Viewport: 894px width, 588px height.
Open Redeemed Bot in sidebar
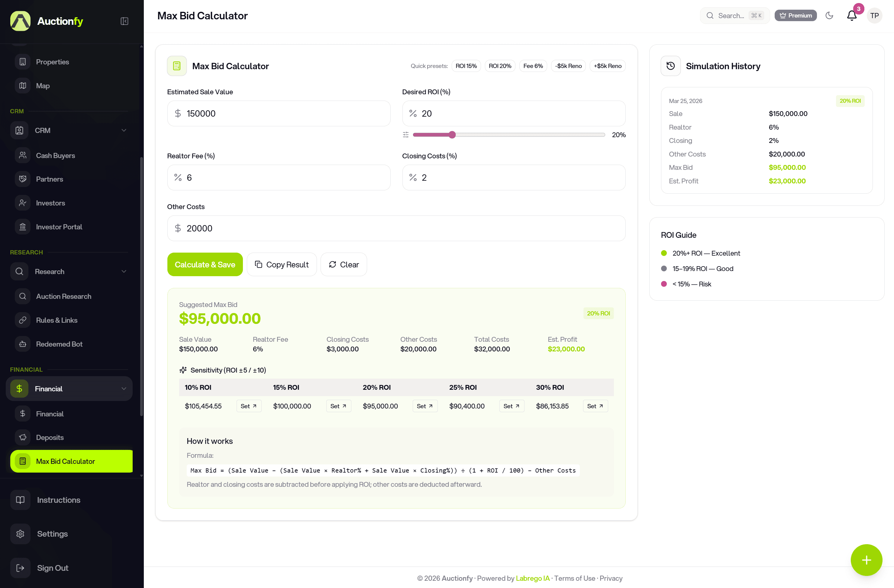(59, 344)
